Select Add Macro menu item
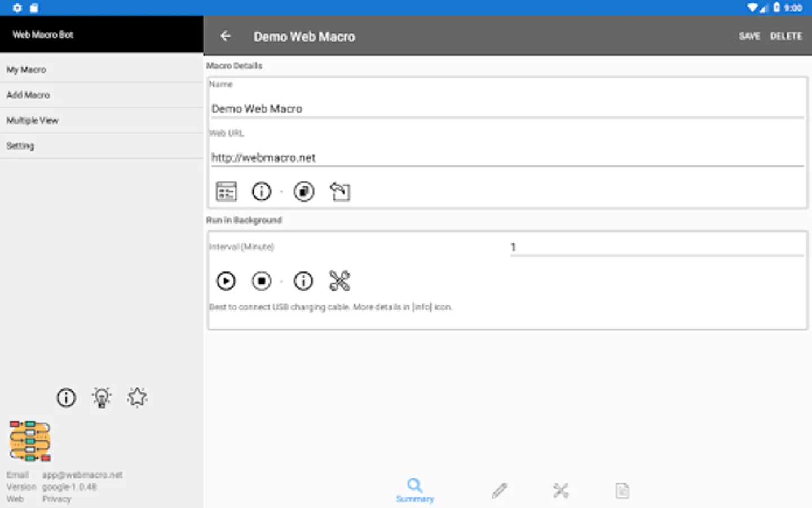This screenshot has width=812, height=508. [x=101, y=95]
